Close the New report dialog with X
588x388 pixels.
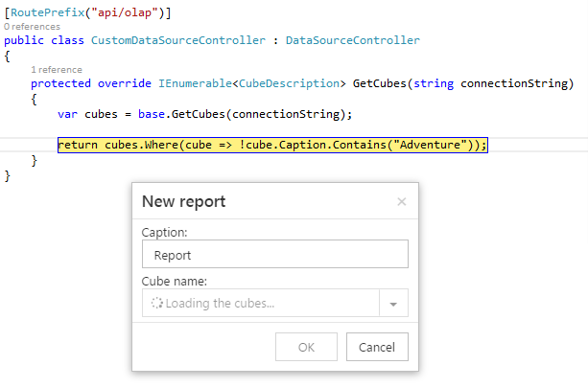click(402, 202)
